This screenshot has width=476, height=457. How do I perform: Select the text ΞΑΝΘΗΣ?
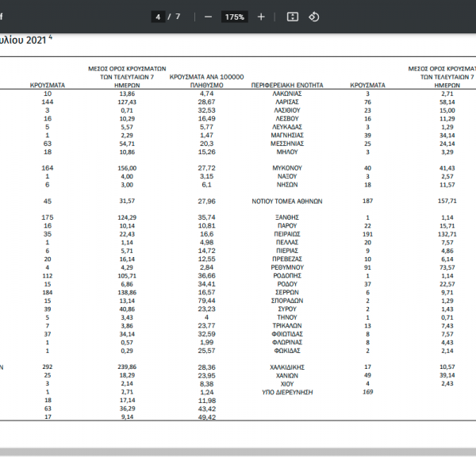tap(287, 217)
